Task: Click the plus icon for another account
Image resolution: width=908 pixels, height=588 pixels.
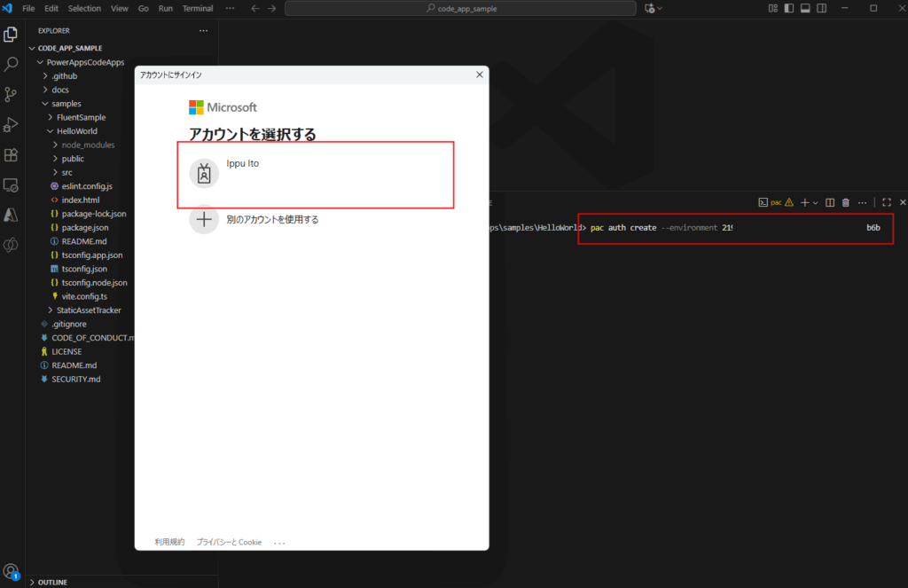Action: click(204, 220)
